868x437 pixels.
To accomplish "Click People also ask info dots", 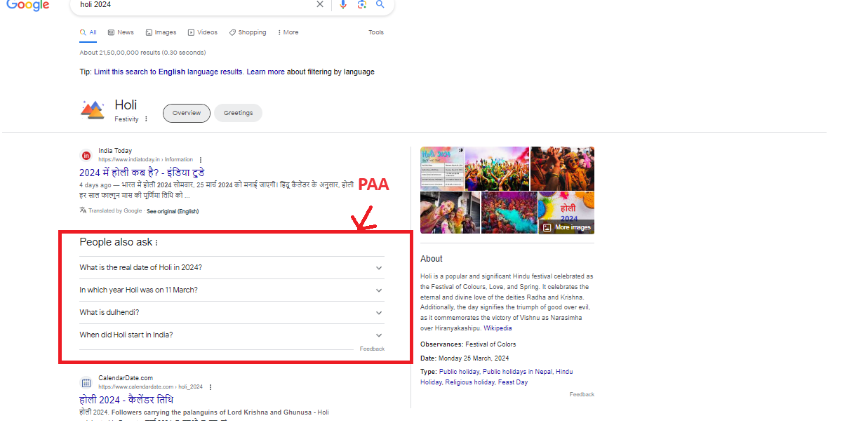I will click(x=156, y=243).
